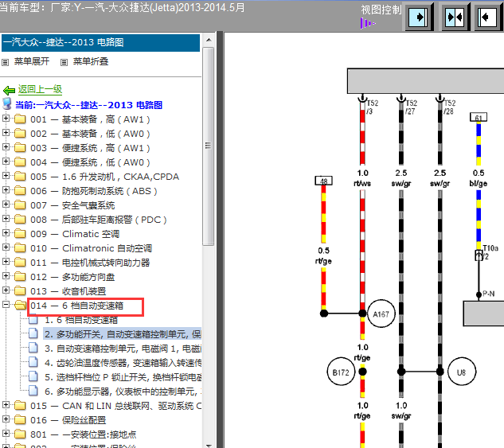Viewport: 504px width, 448px height.
Task: Click the U8 connection node circle
Action: click(461, 372)
